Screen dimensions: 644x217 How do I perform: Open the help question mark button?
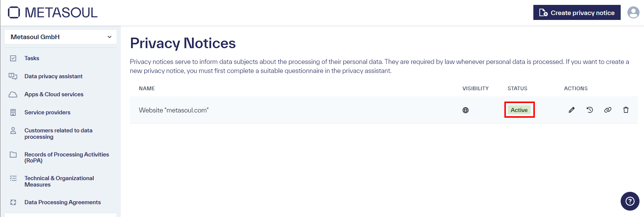coord(630,201)
